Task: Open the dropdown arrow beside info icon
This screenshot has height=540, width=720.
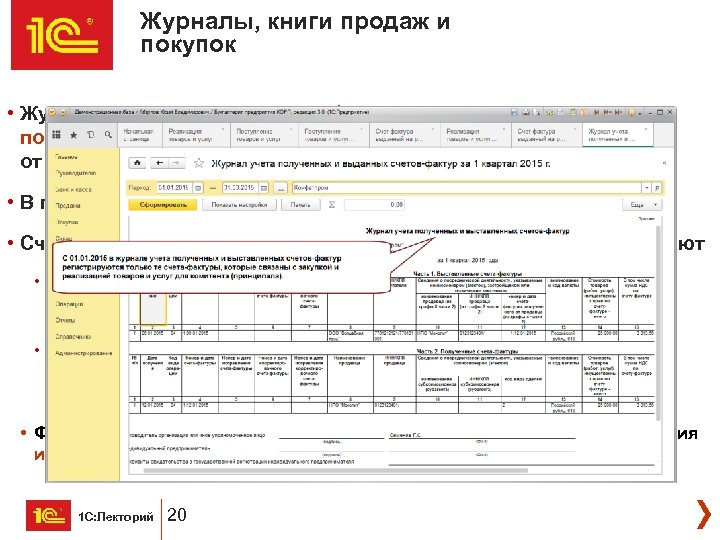Action: pyautogui.click(x=639, y=112)
